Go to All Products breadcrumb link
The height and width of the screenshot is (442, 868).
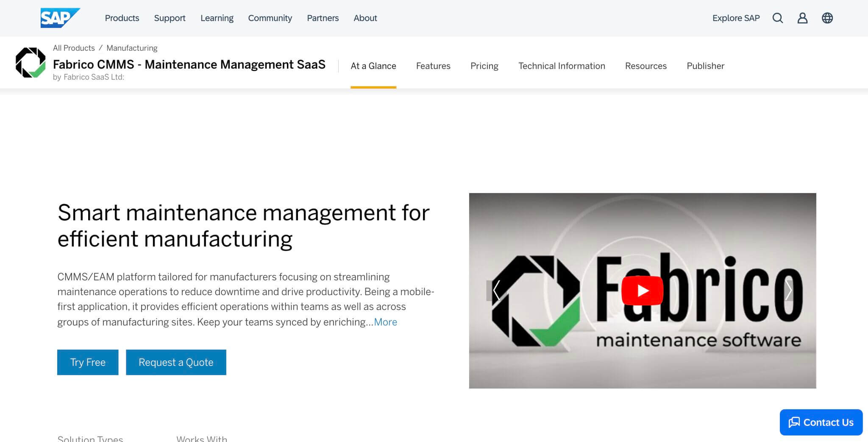pyautogui.click(x=74, y=48)
